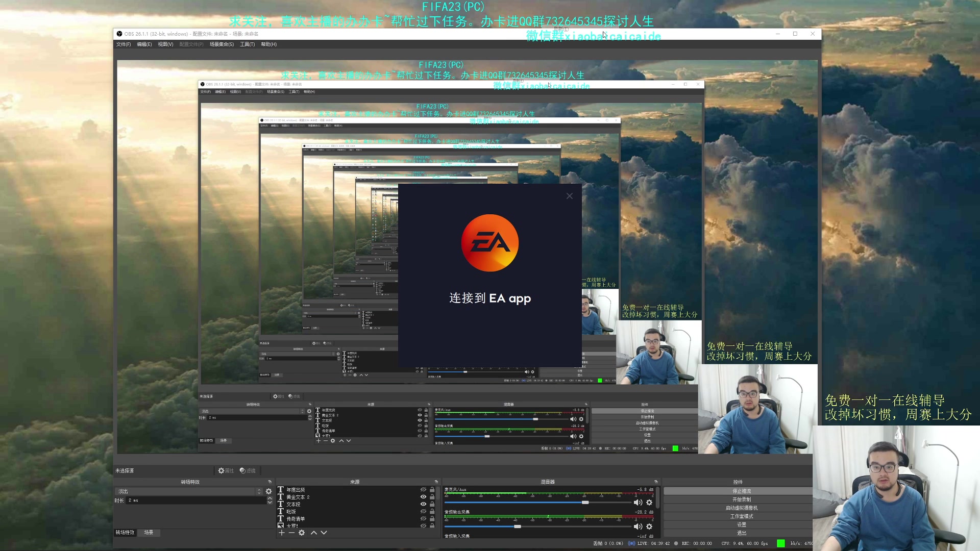Open the 滤镜 filters button in the source toolbar
Screen dimensions: 980x551
(x=248, y=470)
